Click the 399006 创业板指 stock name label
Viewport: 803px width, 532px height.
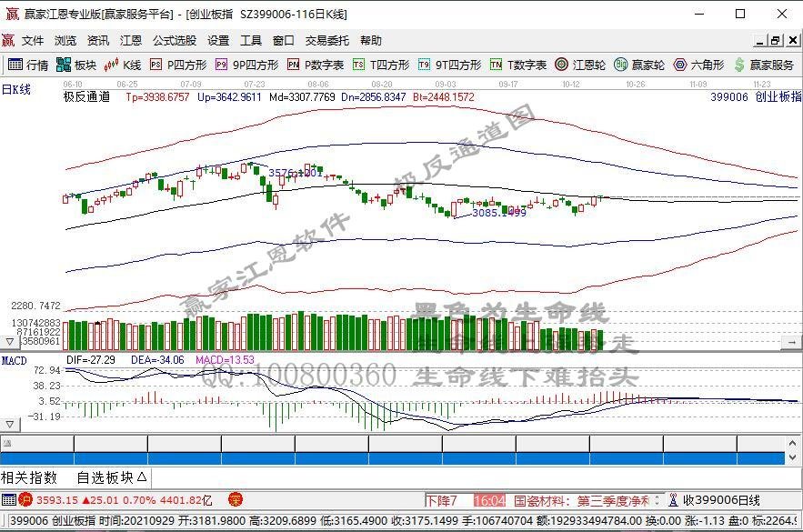point(756,96)
